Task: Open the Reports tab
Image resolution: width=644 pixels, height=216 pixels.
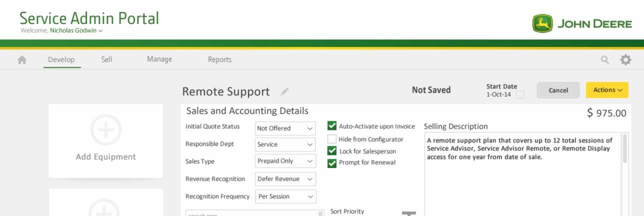Action: click(x=219, y=59)
